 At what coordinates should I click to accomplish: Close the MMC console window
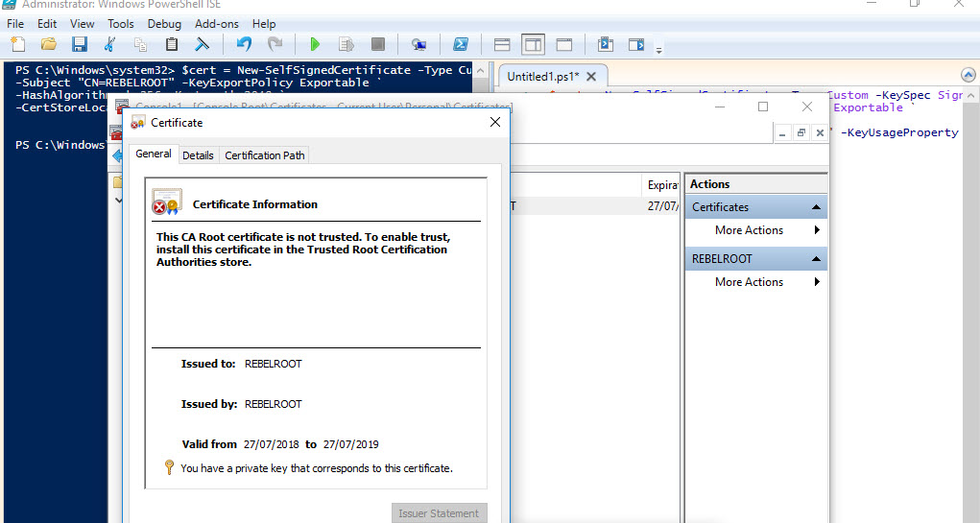point(807,107)
